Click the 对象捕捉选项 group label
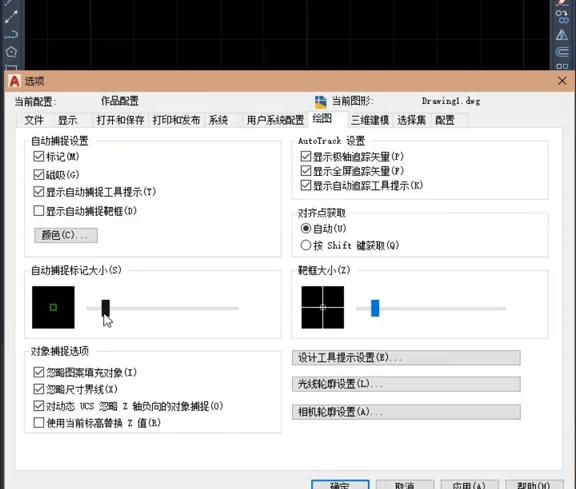This screenshot has width=576, height=489. point(60,351)
